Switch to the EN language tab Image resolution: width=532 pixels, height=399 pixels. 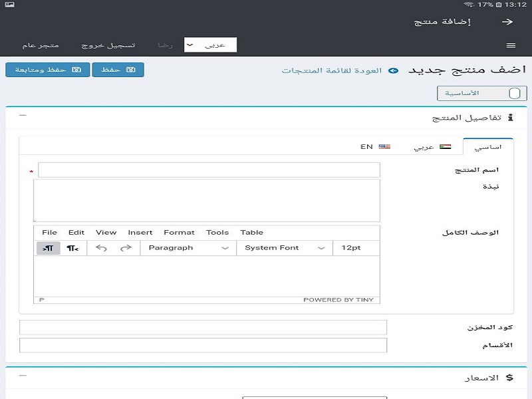(375, 146)
